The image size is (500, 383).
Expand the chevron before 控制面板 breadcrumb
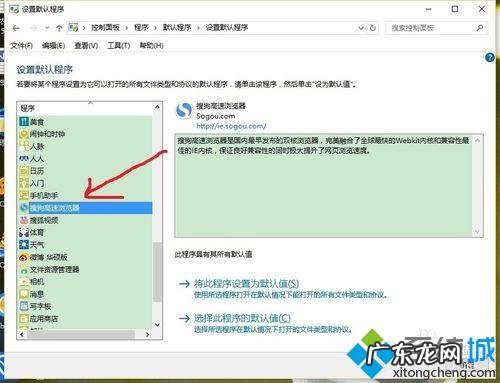pyautogui.click(x=84, y=28)
